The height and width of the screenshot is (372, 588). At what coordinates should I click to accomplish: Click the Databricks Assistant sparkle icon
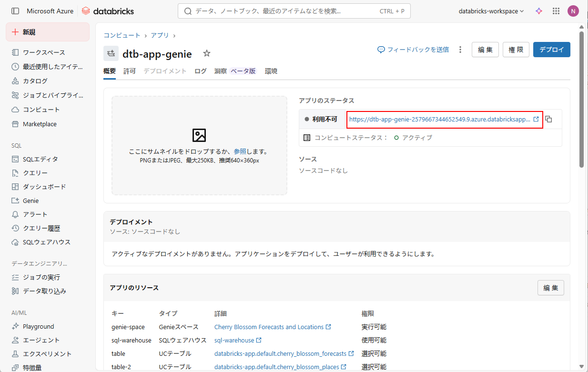click(x=539, y=11)
